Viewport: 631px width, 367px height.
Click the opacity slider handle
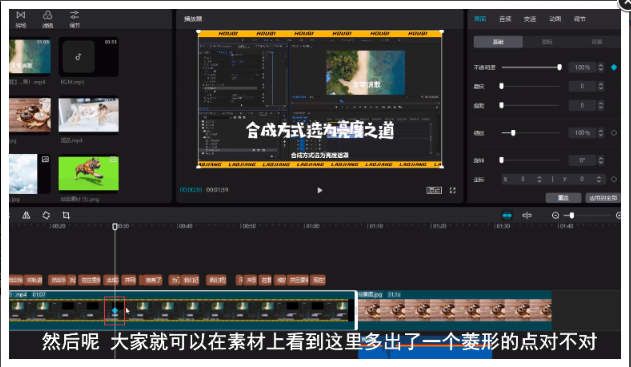[559, 67]
